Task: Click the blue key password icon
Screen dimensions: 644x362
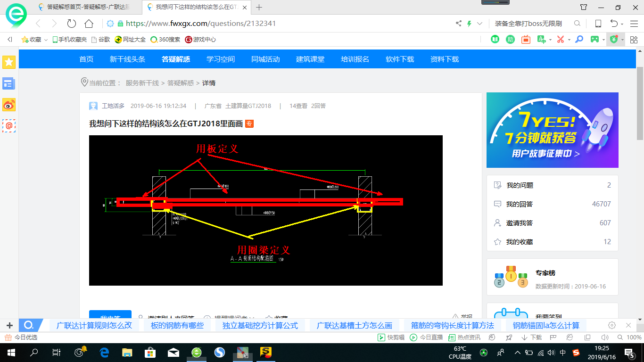Action: pos(579,39)
